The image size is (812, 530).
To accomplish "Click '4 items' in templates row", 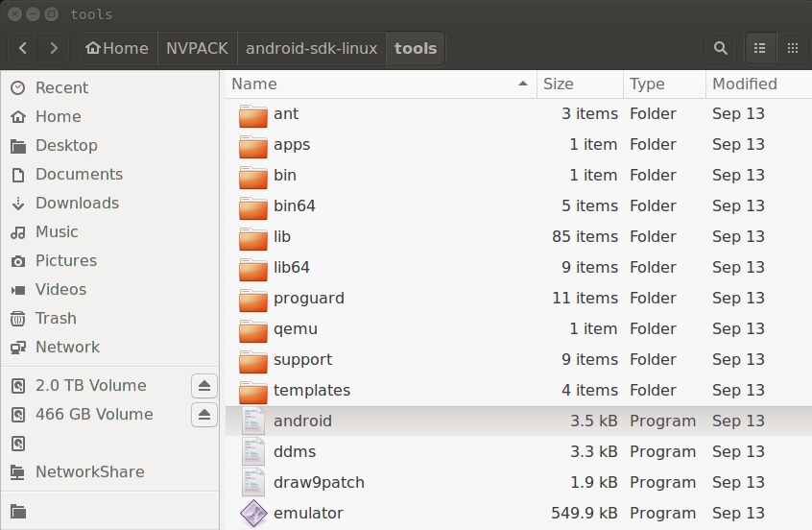I will (x=590, y=390).
